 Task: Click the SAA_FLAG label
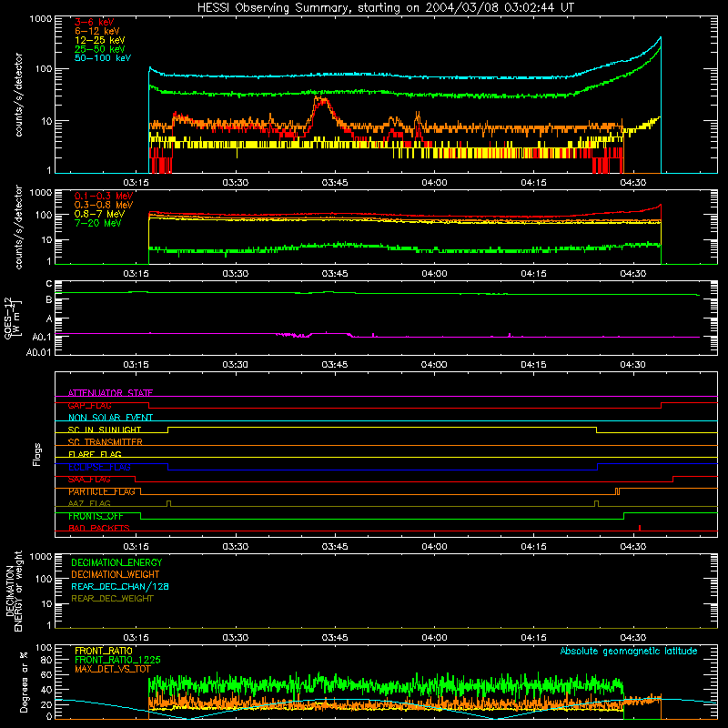(x=89, y=480)
